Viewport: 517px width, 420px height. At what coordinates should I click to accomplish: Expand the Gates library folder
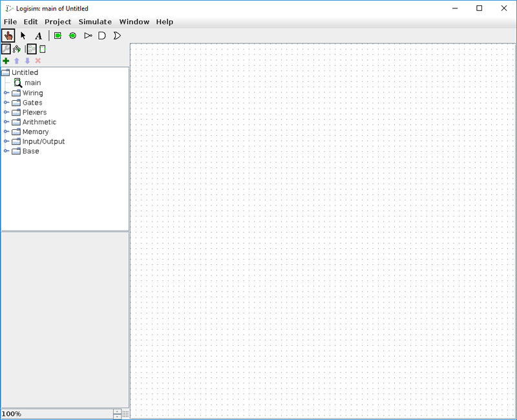[6, 103]
